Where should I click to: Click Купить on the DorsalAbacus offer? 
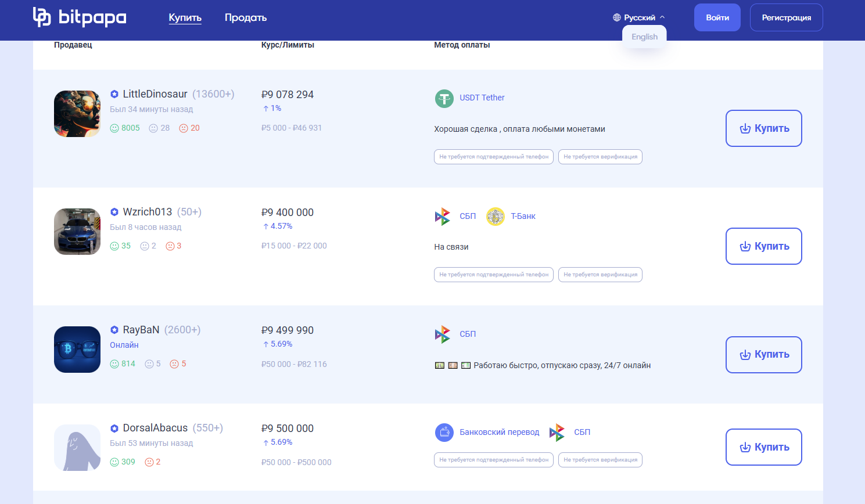click(763, 447)
